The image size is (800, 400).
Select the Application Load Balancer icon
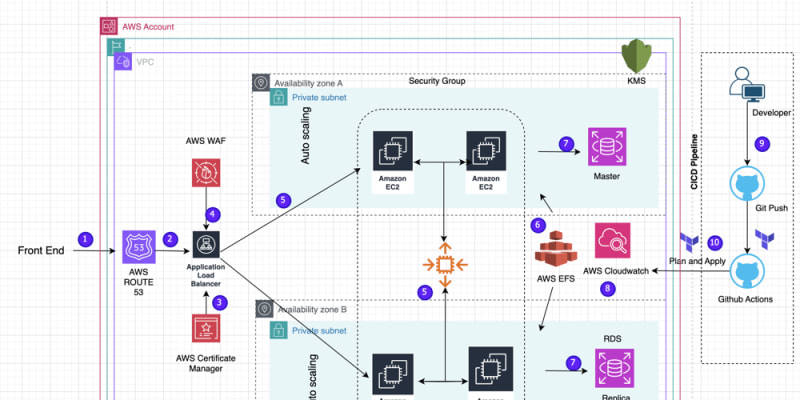(x=206, y=244)
